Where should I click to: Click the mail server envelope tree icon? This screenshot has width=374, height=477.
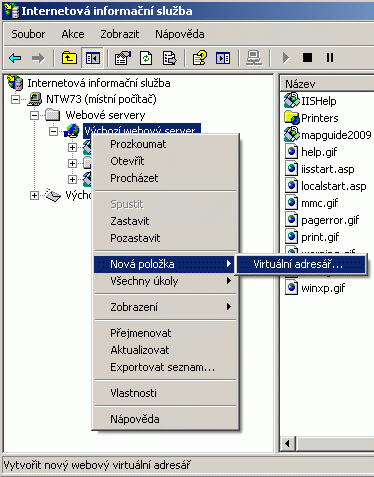(53, 195)
